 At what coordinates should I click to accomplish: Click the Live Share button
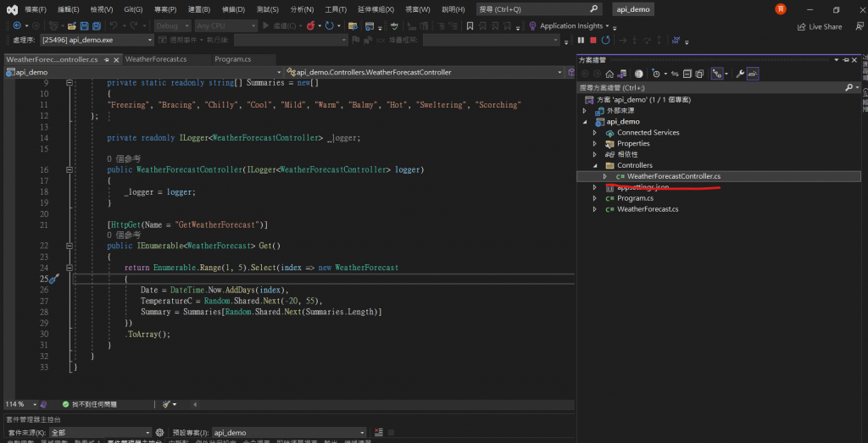coord(820,26)
